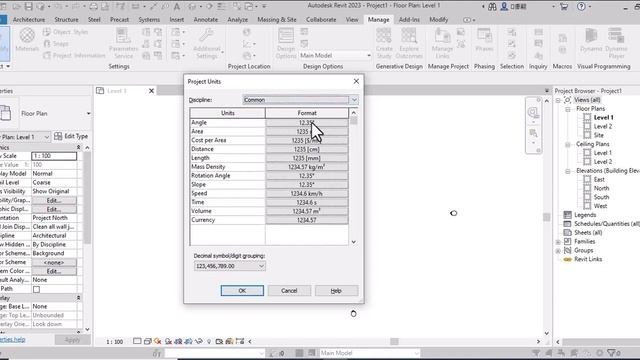Open Parameters Service
The height and width of the screenshot is (360, 640).
(123, 43)
